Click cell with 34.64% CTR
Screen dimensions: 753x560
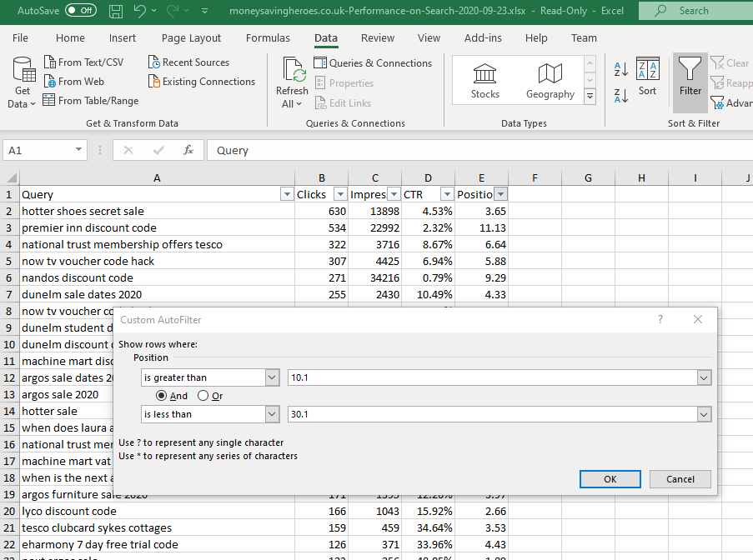[428, 527]
